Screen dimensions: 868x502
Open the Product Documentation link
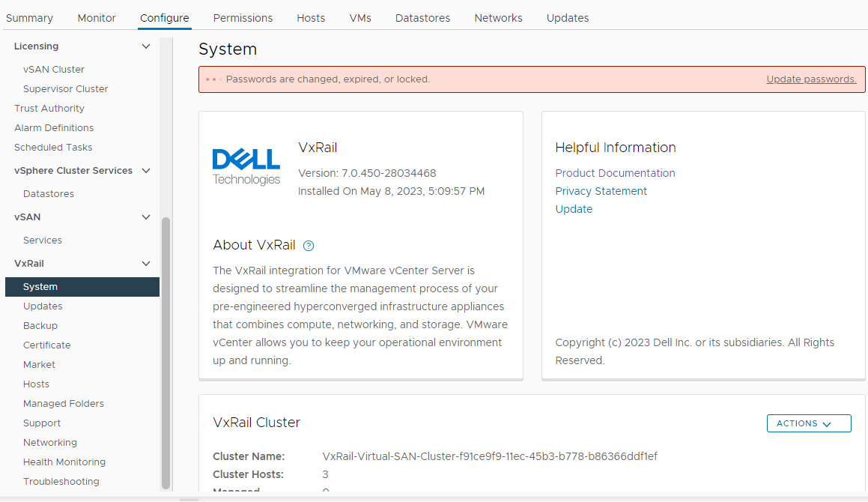615,172
